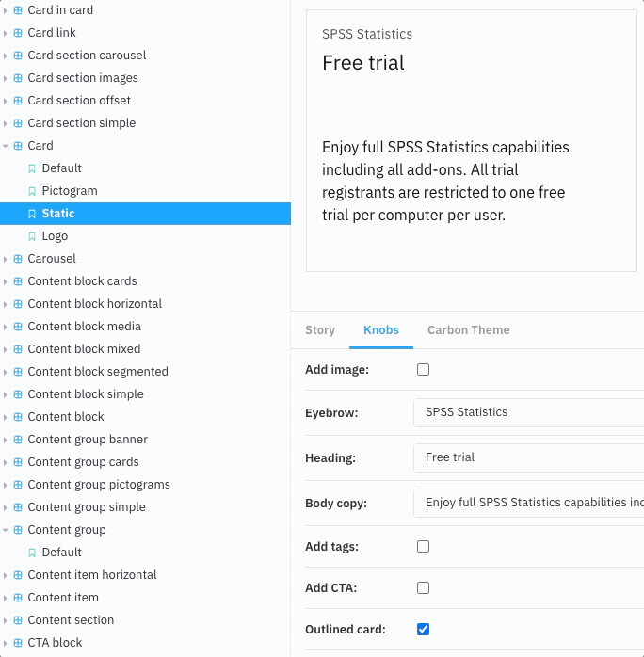
Task: Click the component icon beside CTA block
Action: pyautogui.click(x=18, y=642)
